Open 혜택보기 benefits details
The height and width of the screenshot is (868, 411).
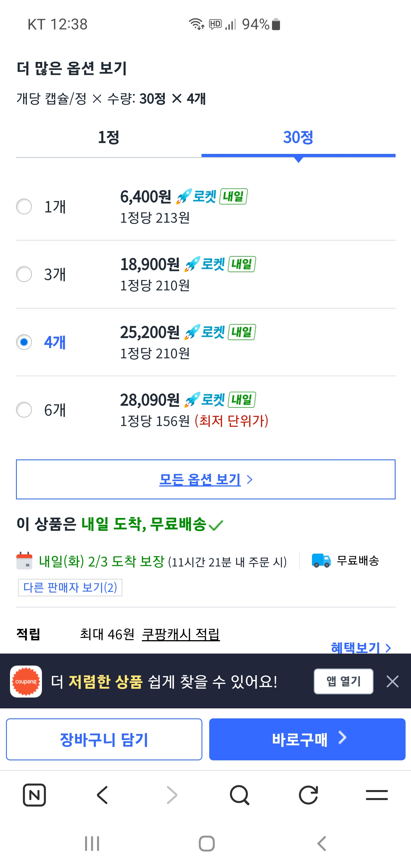tap(360, 647)
